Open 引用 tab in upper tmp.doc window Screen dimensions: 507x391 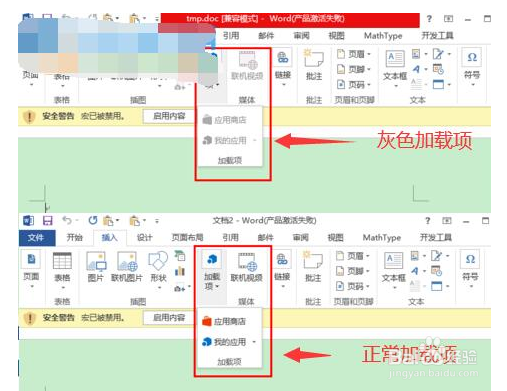(231, 36)
